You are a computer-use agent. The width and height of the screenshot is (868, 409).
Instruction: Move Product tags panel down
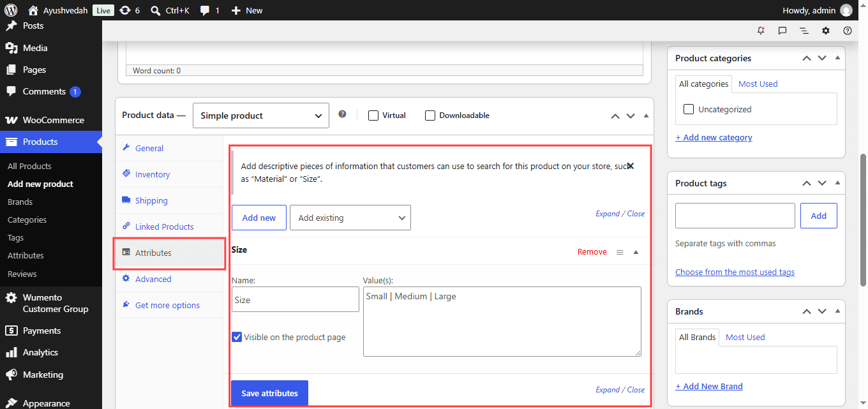coord(822,183)
